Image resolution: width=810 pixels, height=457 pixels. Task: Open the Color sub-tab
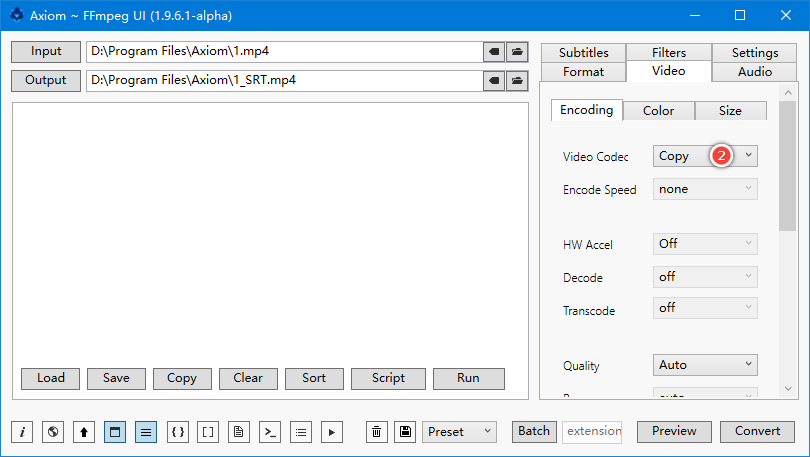tap(658, 111)
